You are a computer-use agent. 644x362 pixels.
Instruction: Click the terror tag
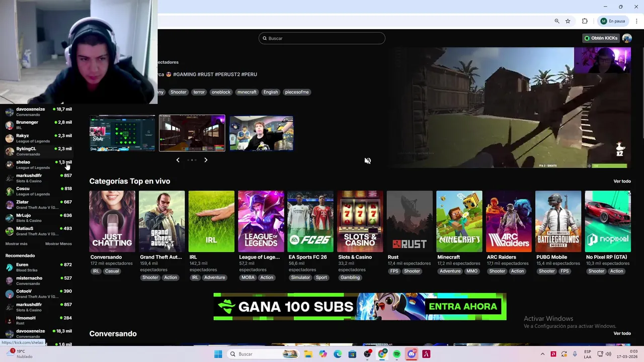point(199,92)
